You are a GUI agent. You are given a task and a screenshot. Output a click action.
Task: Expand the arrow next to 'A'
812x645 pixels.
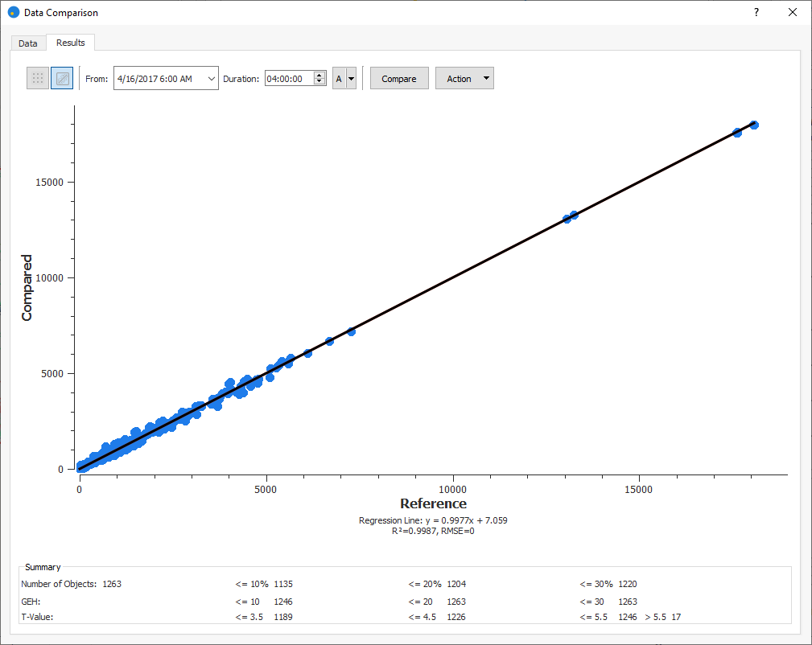click(x=351, y=79)
